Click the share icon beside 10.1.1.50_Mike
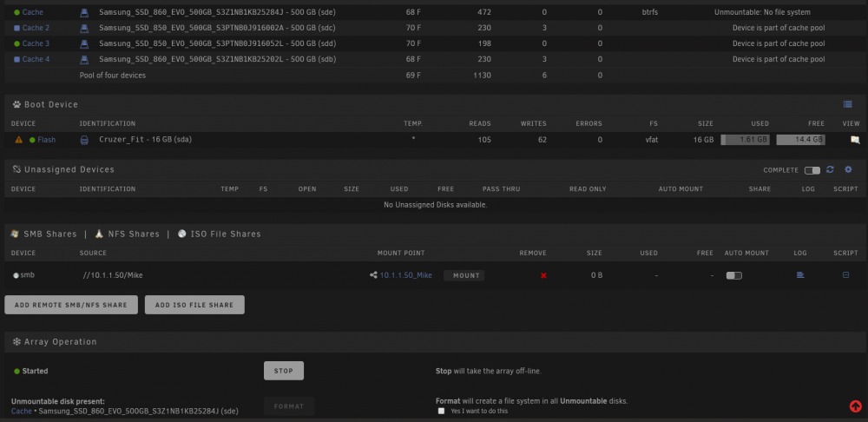868x422 pixels. click(373, 275)
